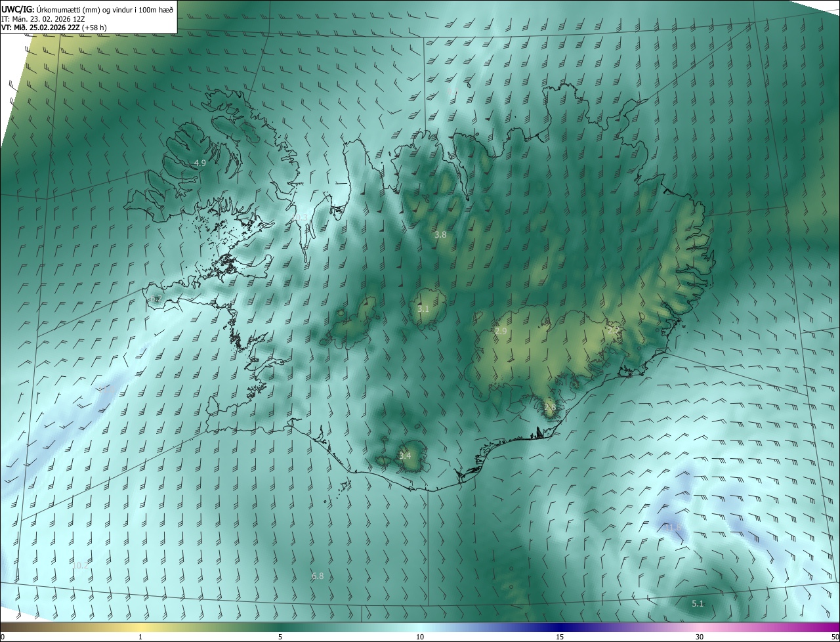Click the faint 10.3 value label

point(301,217)
